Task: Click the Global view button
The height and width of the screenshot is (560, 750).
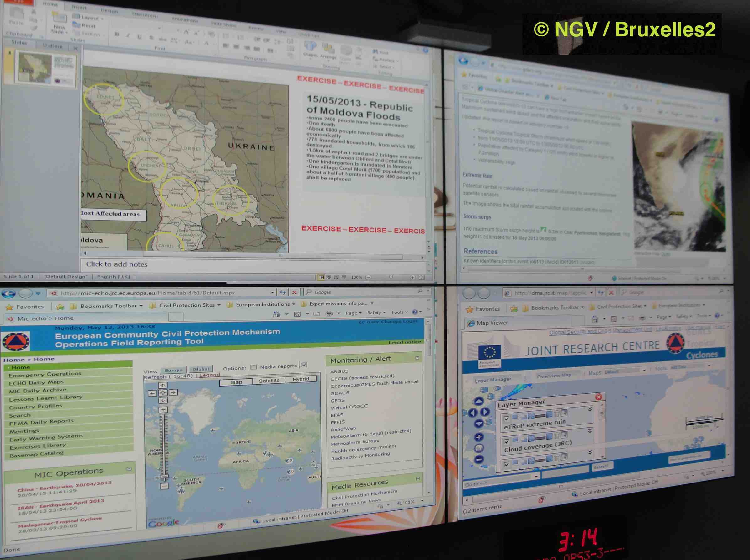Action: (201, 369)
